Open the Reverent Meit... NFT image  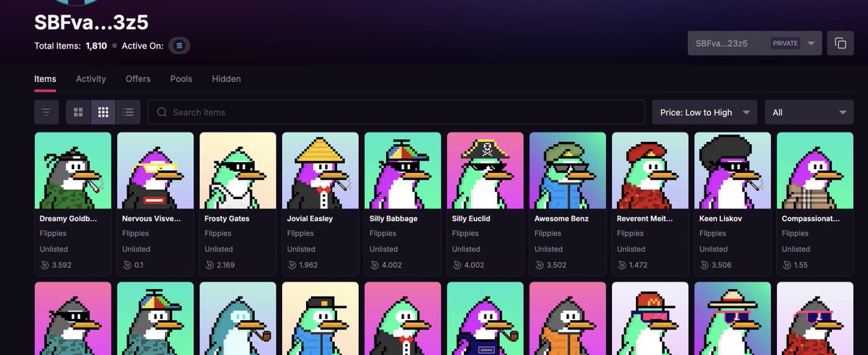pyautogui.click(x=650, y=171)
